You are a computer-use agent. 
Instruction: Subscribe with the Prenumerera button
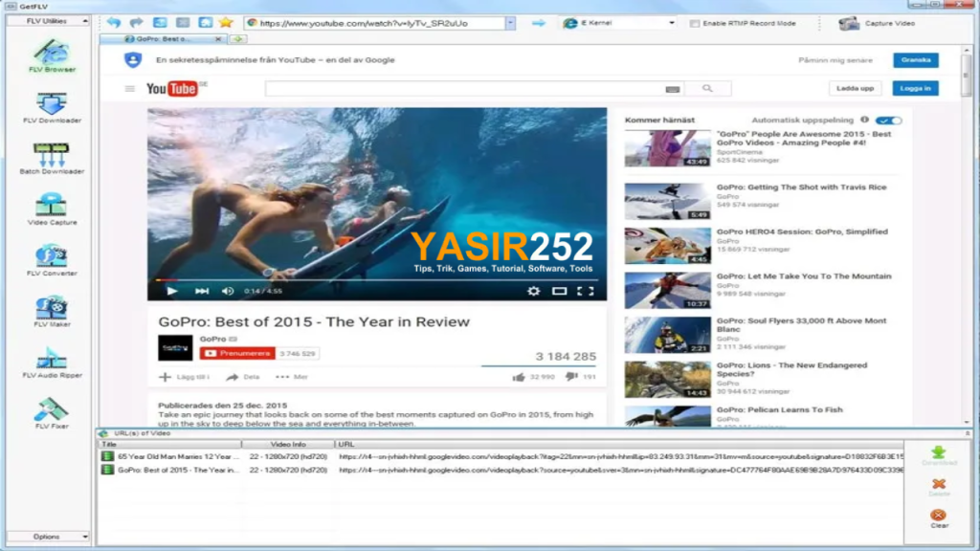(x=237, y=354)
